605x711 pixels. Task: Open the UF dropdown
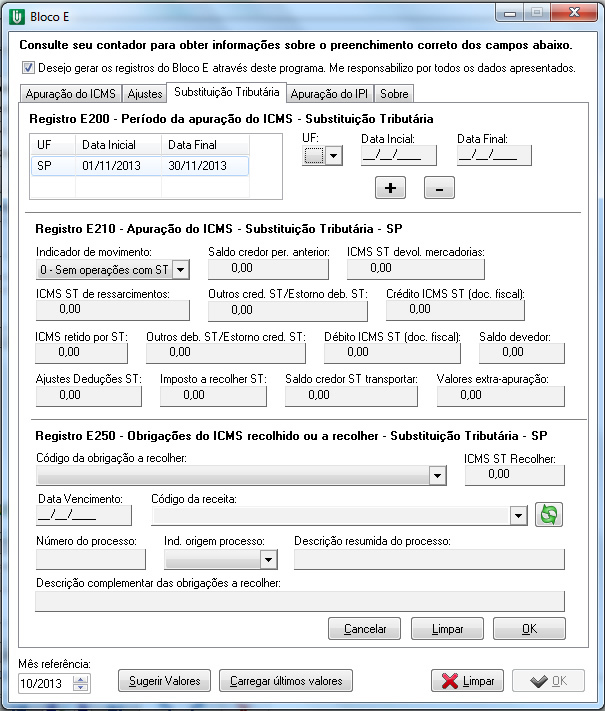coord(333,155)
